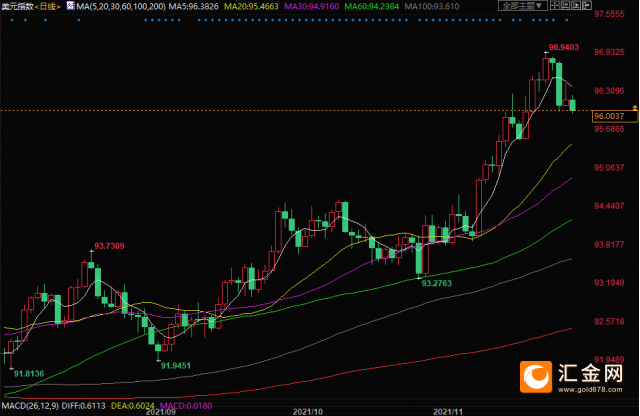
Task: Click the 95.0637 price axis label
Action: (609, 167)
